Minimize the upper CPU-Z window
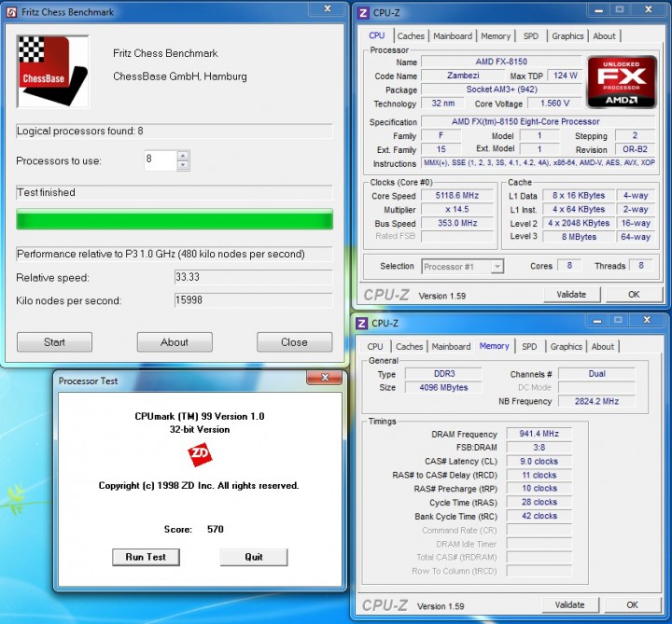This screenshot has width=672, height=624. coord(598,10)
